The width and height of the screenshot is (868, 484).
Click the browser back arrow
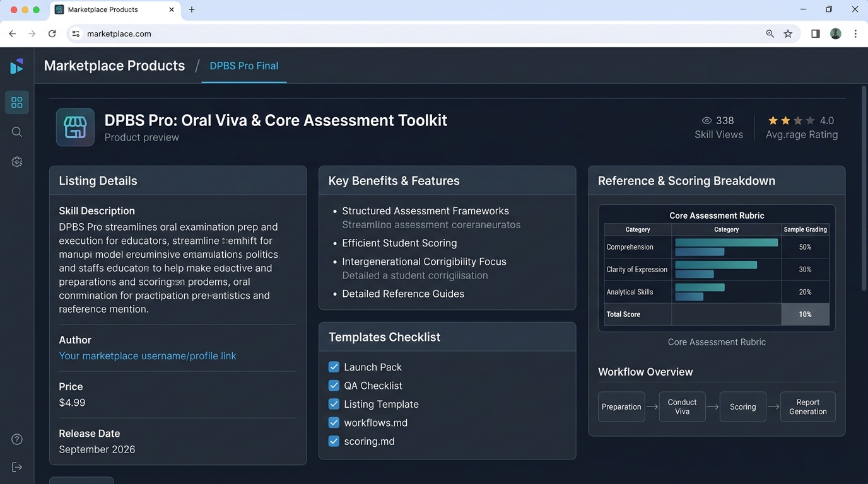[13, 34]
